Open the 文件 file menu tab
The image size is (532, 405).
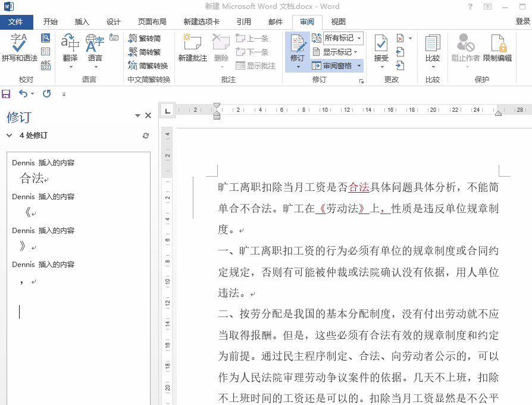(x=15, y=22)
